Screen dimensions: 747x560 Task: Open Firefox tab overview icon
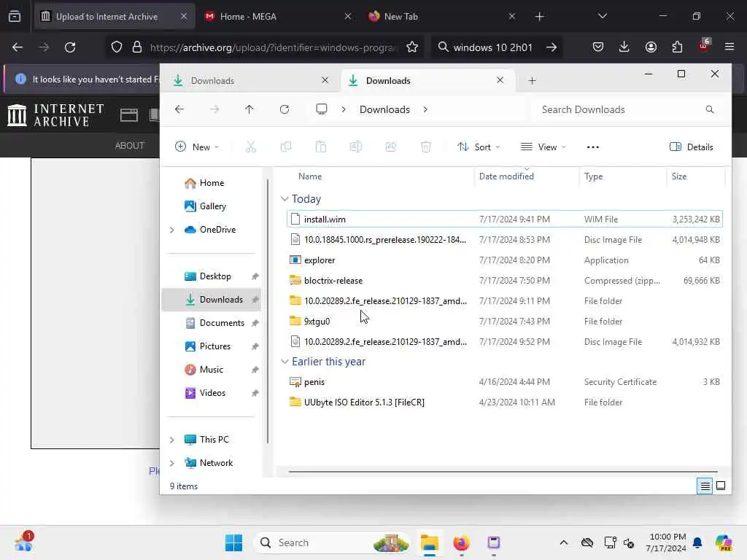pyautogui.click(x=15, y=17)
